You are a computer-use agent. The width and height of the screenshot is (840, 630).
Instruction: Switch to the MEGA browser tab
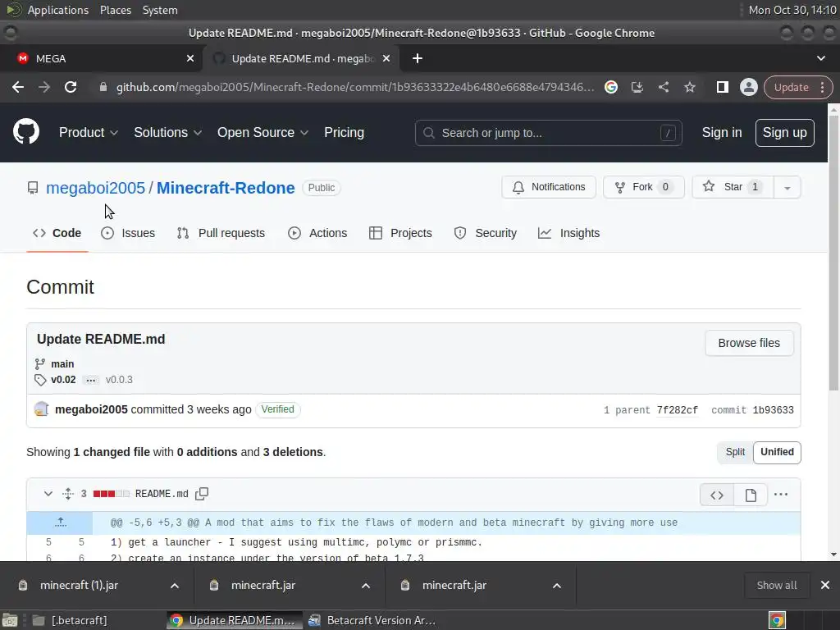tap(102, 58)
